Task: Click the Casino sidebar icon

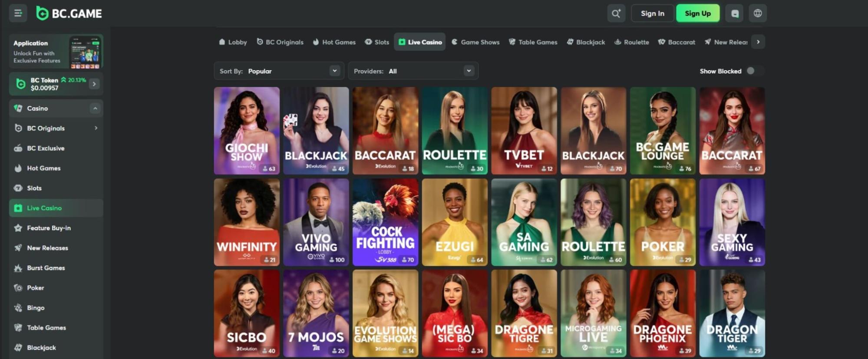Action: pyautogui.click(x=18, y=108)
